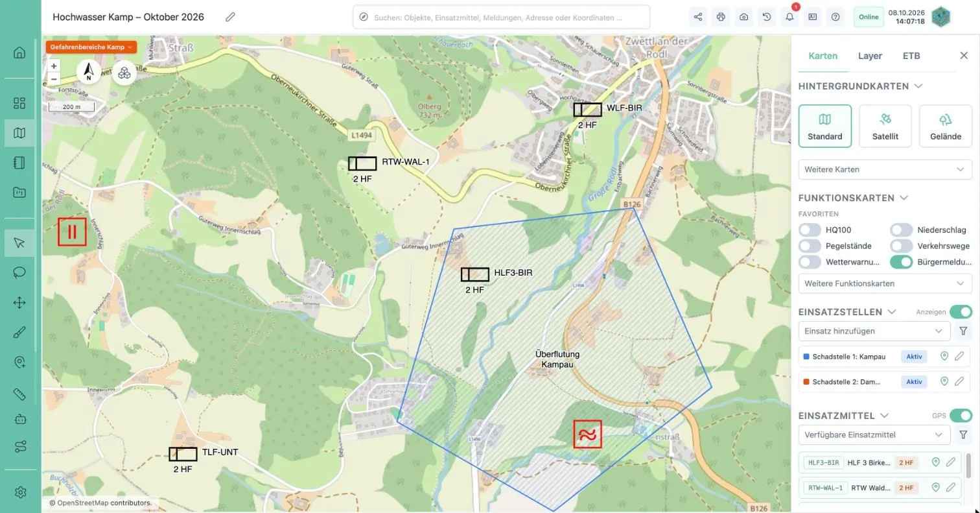
Task: Select the Karten tab
Action: 823,56
